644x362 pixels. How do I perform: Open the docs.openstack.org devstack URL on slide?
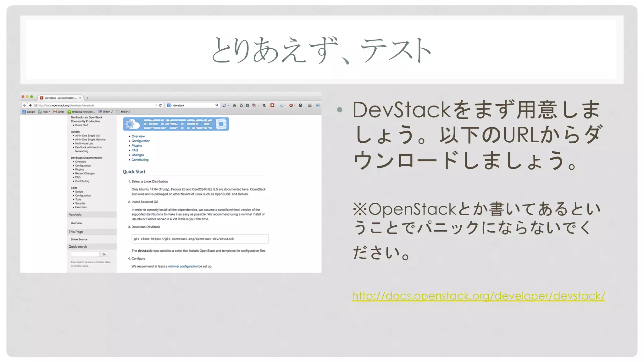pyautogui.click(x=478, y=296)
